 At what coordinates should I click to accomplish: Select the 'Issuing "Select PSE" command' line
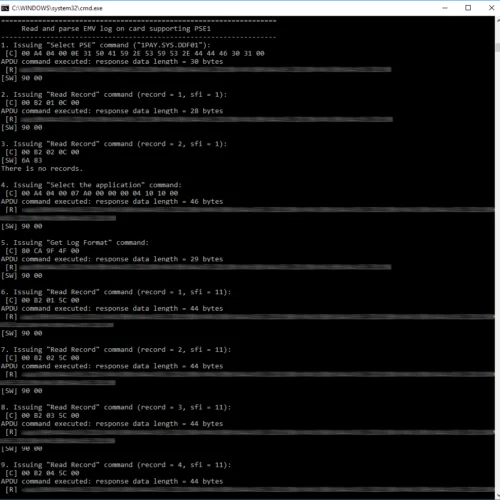pos(106,45)
